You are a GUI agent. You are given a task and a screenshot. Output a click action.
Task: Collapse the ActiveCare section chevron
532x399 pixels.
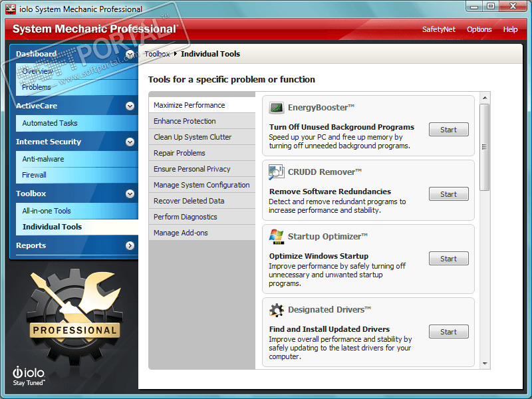[x=130, y=106]
